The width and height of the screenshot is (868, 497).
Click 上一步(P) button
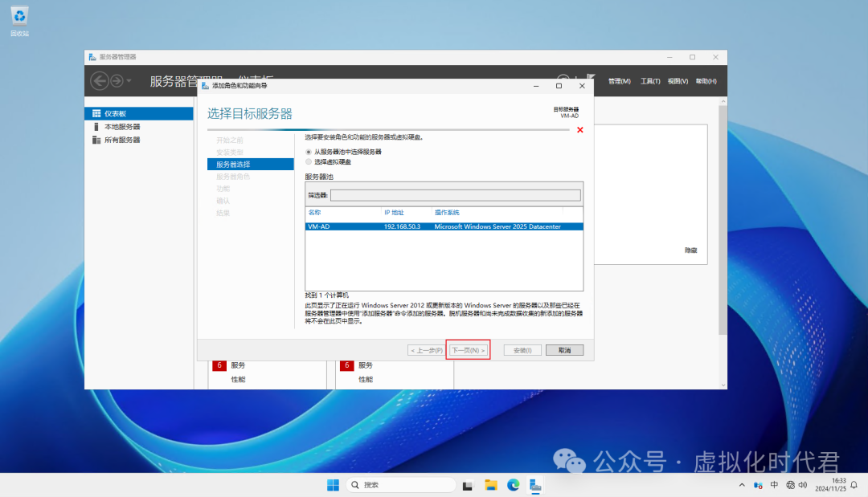coord(426,350)
